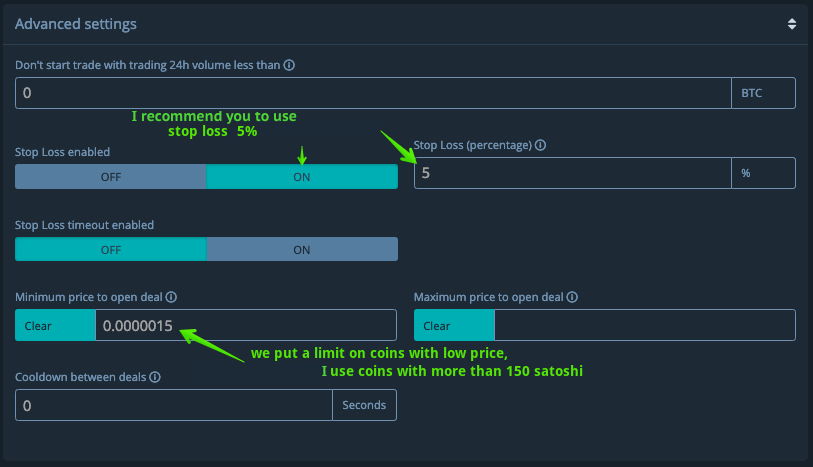This screenshot has height=467, width=813.
Task: Click the Seconds unit label of cooldown field
Action: click(x=364, y=406)
